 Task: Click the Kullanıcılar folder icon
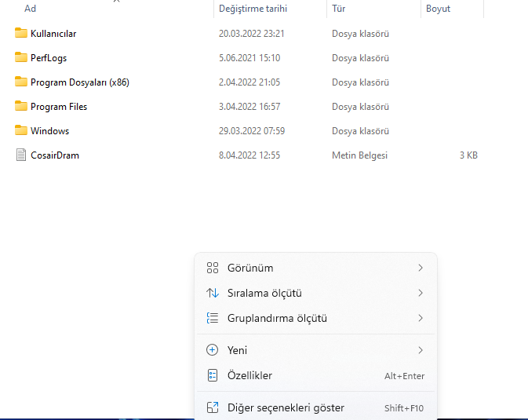coord(21,33)
